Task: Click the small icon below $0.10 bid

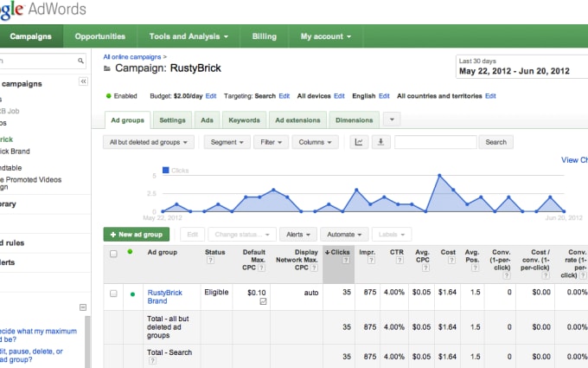Action: click(x=263, y=301)
